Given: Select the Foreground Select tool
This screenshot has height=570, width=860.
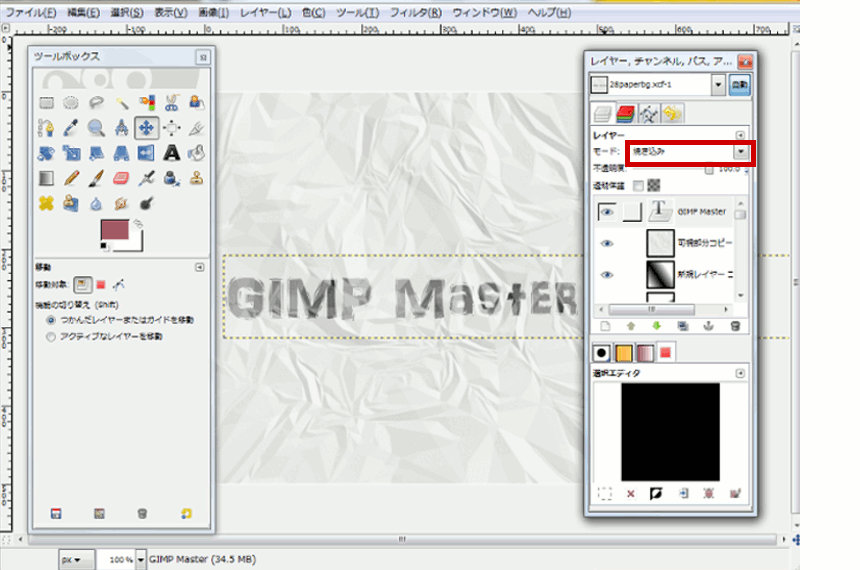Looking at the screenshot, I should [x=196, y=103].
